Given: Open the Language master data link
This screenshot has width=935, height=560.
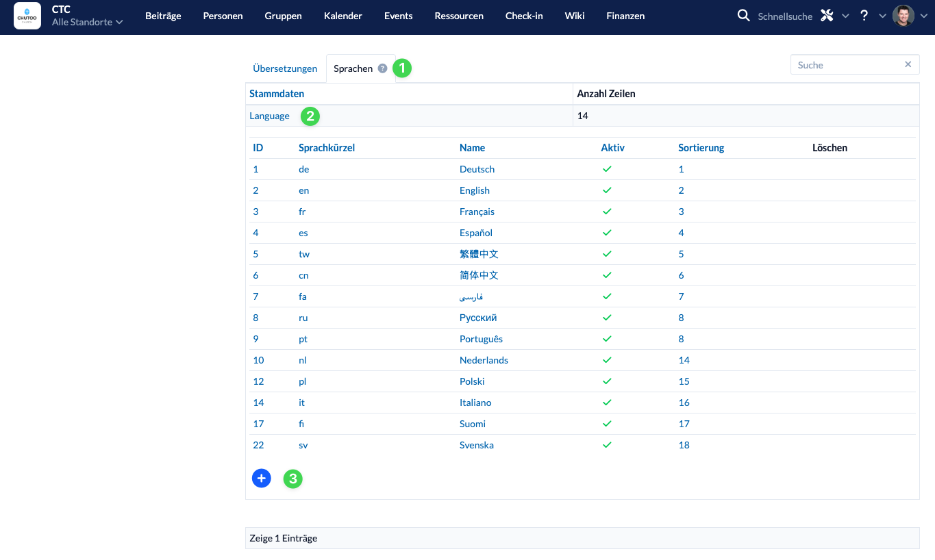Looking at the screenshot, I should [x=269, y=116].
